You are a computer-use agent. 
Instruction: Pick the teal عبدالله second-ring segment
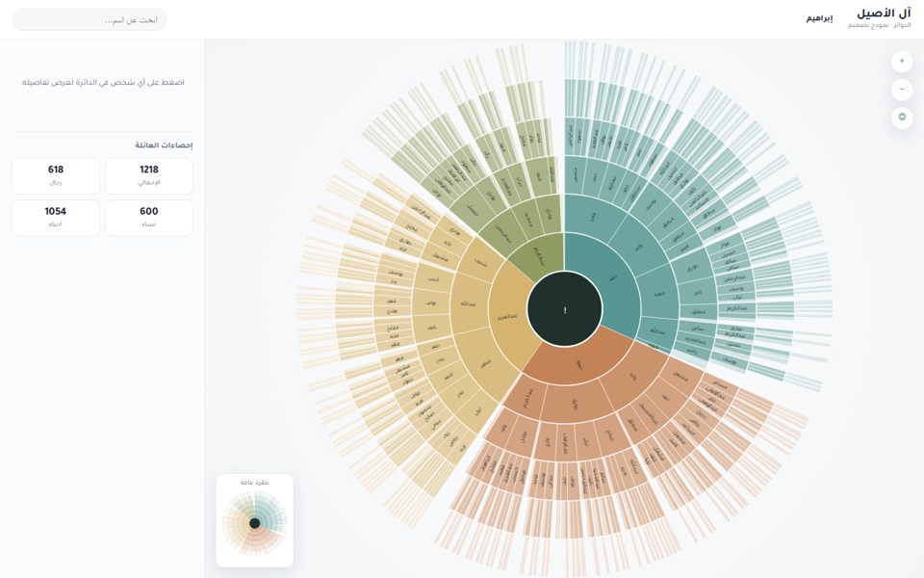(657, 331)
